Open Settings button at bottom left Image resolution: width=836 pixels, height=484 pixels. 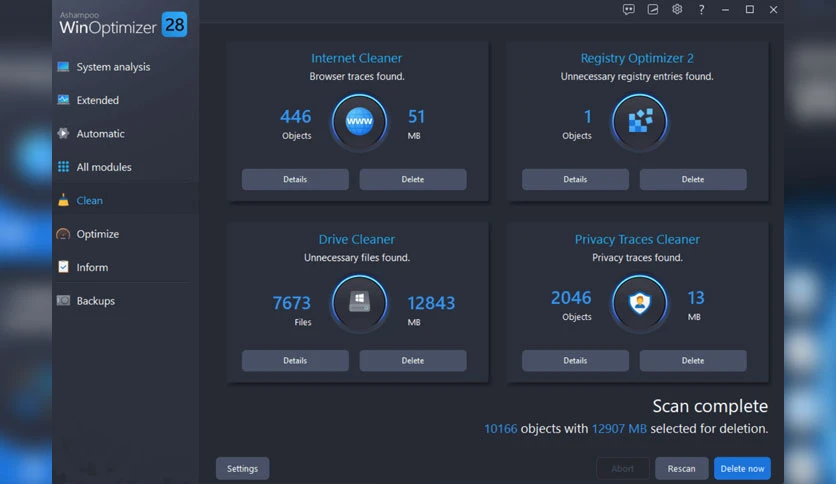pyautogui.click(x=243, y=469)
